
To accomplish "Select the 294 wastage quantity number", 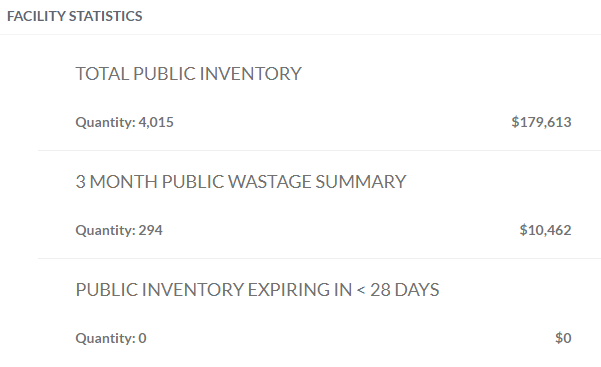I will pos(150,230).
